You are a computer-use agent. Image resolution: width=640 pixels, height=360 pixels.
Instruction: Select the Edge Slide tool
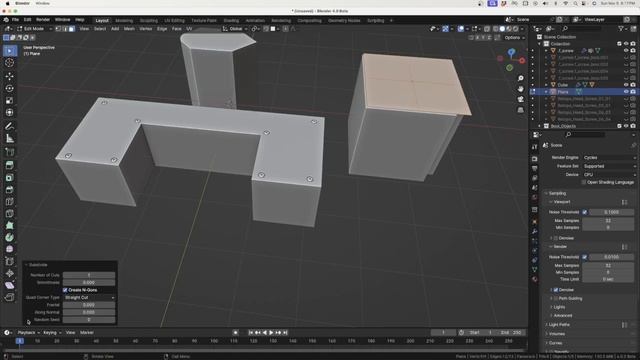[x=9, y=261]
